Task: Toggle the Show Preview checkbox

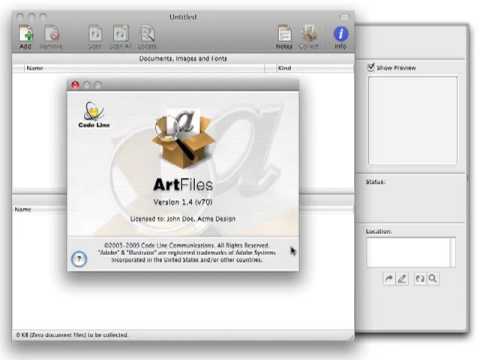Action: click(x=371, y=67)
